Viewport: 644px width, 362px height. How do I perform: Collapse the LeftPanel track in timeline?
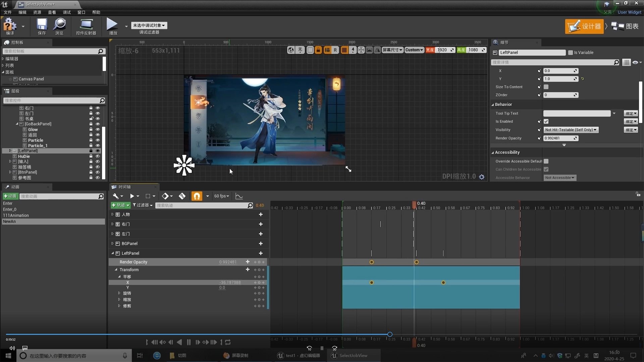coord(113,253)
